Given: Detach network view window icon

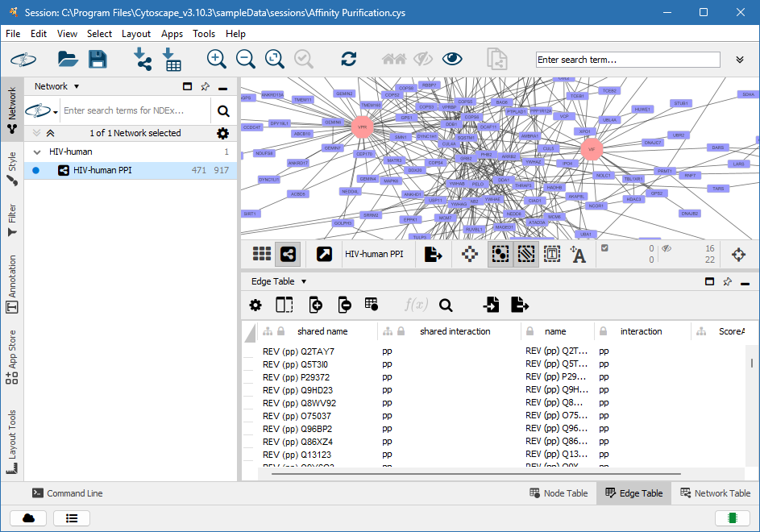Looking at the screenshot, I should point(324,254).
